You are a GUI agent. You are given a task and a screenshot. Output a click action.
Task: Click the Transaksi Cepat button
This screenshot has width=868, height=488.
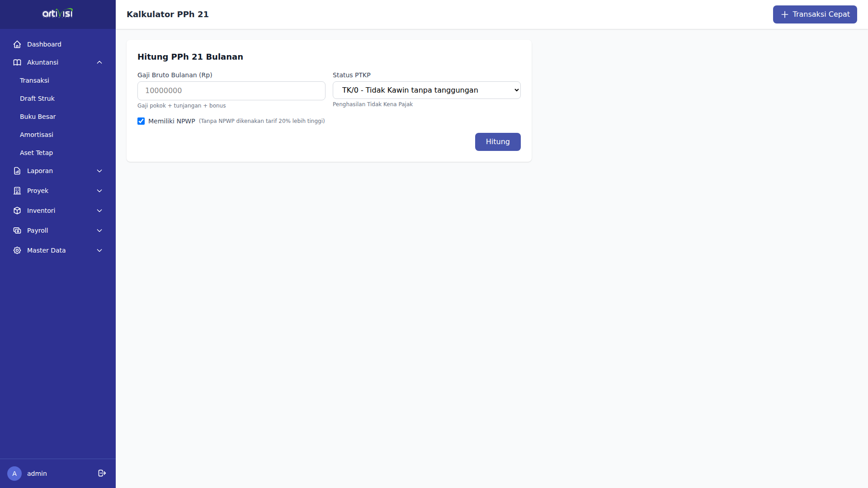pos(815,14)
